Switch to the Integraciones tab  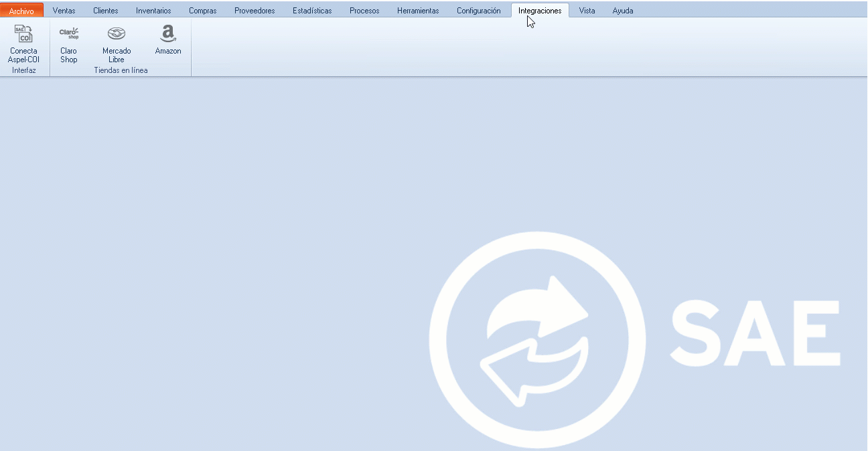pos(540,10)
